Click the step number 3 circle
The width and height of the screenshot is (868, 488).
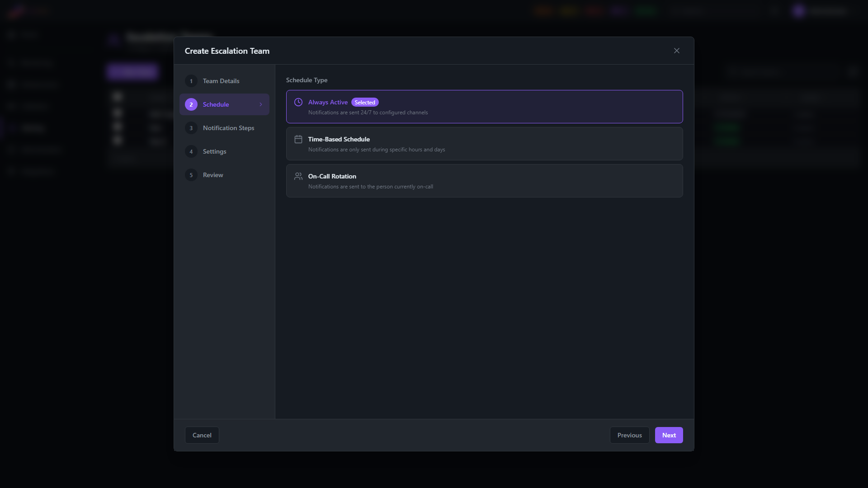(191, 128)
